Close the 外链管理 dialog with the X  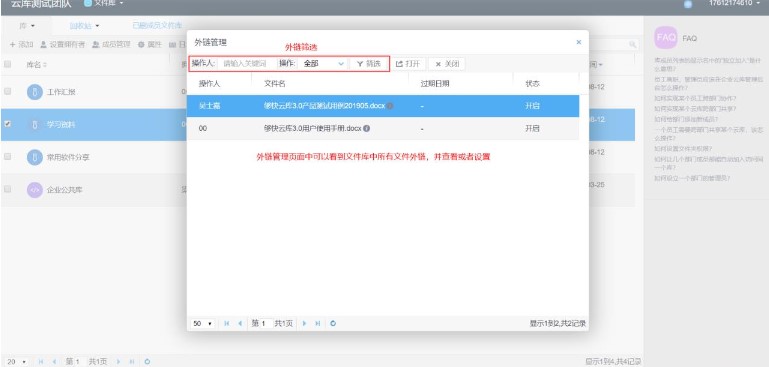[579, 42]
